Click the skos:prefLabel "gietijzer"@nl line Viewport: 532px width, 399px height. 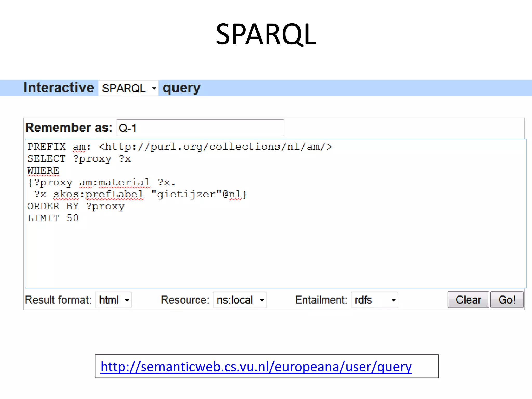click(x=140, y=195)
